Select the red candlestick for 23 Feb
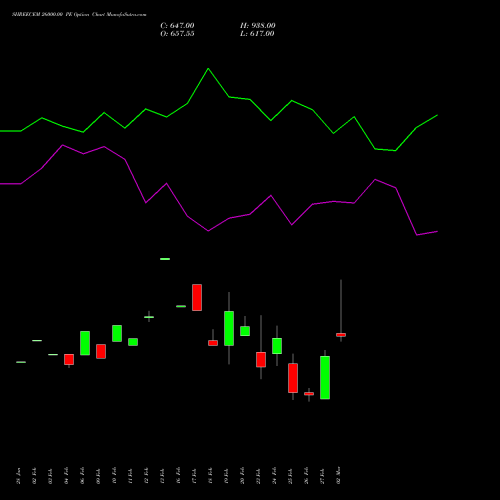Image resolution: width=500 pixels, height=500 pixels. coord(261,359)
